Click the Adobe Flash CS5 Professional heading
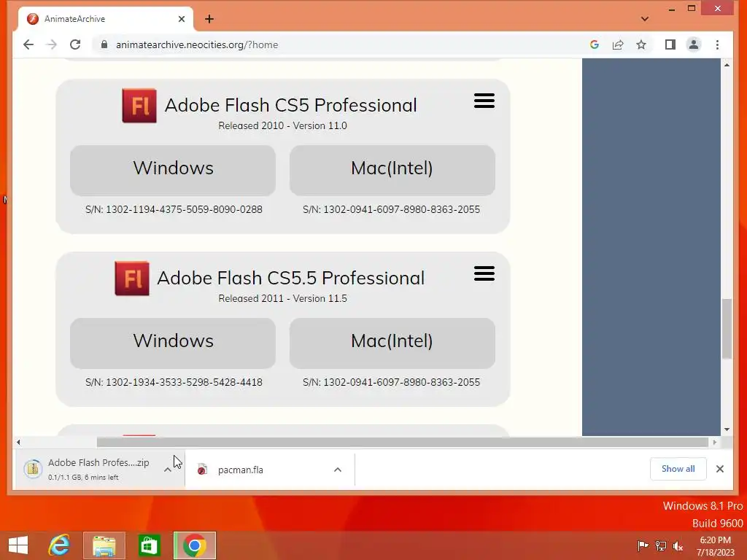The width and height of the screenshot is (747, 560). point(290,105)
